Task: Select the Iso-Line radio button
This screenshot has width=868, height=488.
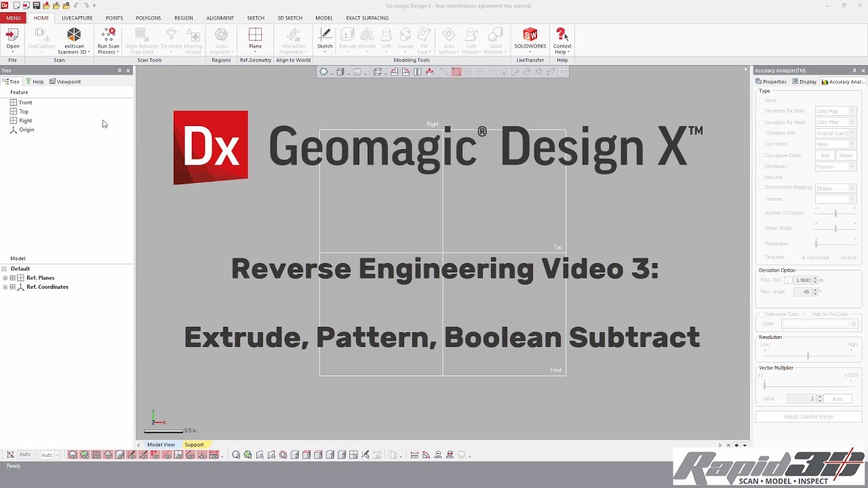Action: coord(762,177)
